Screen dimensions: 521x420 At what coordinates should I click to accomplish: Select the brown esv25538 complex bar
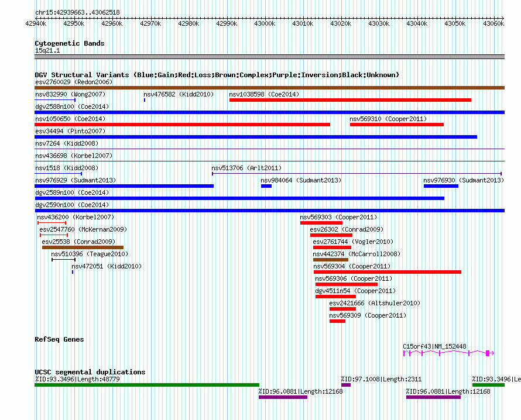(x=83, y=247)
